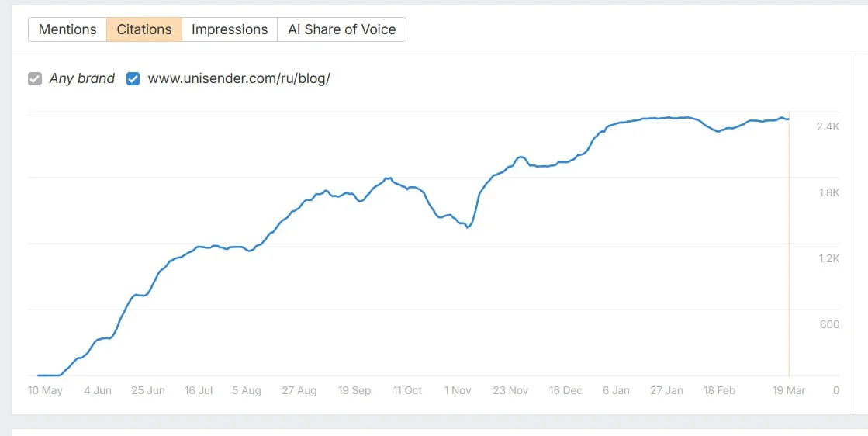
Task: Click the '1.2K' y-axis value label
Action: click(828, 258)
